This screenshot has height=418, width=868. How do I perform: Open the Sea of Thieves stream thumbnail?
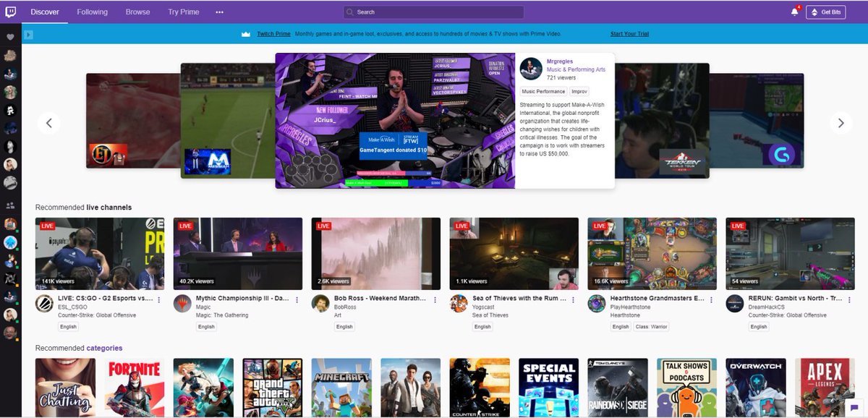(514, 254)
